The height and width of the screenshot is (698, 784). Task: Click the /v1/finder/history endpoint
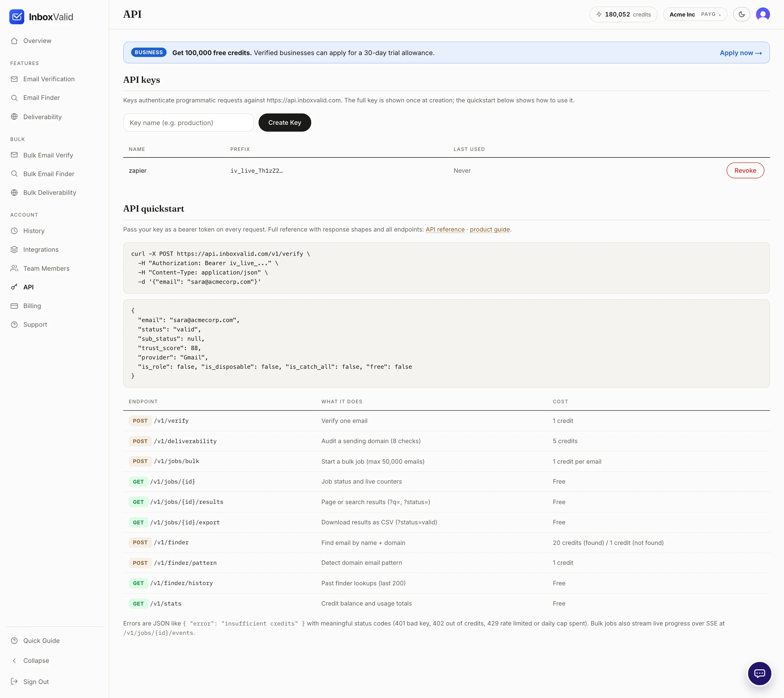coord(181,583)
